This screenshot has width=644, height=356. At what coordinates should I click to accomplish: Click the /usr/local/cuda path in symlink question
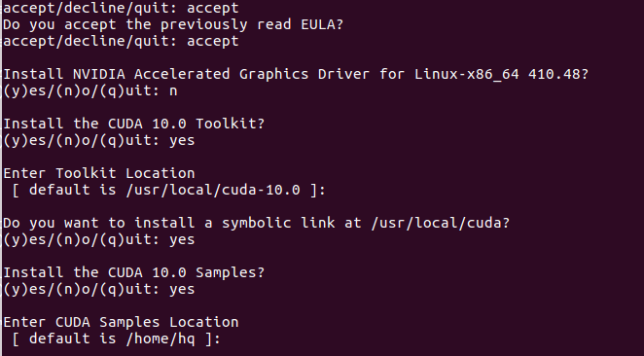coord(436,223)
